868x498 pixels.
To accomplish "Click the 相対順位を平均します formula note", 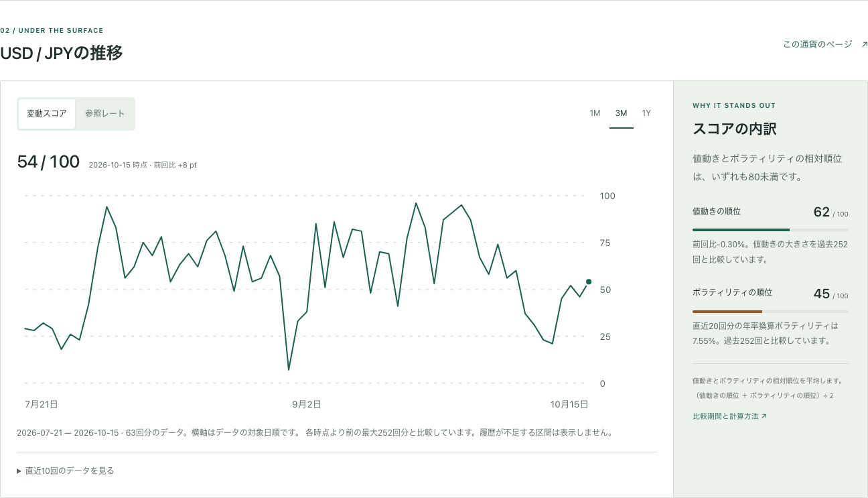I will pos(768,388).
